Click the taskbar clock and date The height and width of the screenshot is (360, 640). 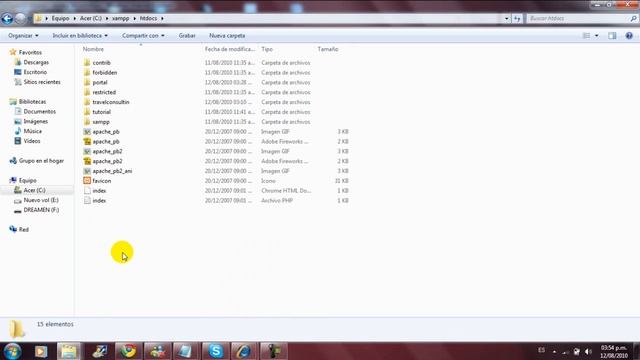[614, 351]
